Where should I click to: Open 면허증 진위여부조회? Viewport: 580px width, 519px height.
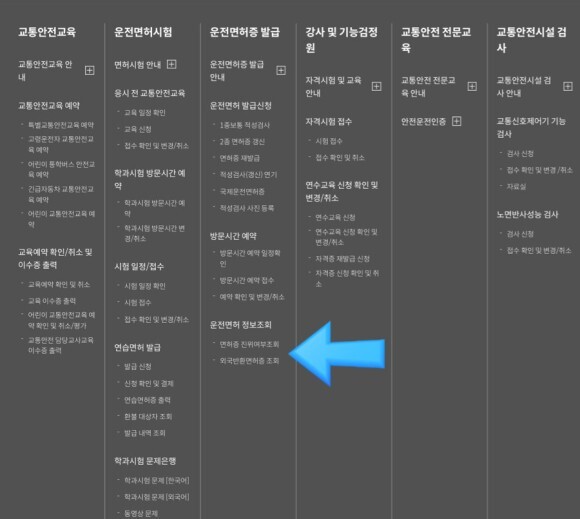[x=249, y=344]
